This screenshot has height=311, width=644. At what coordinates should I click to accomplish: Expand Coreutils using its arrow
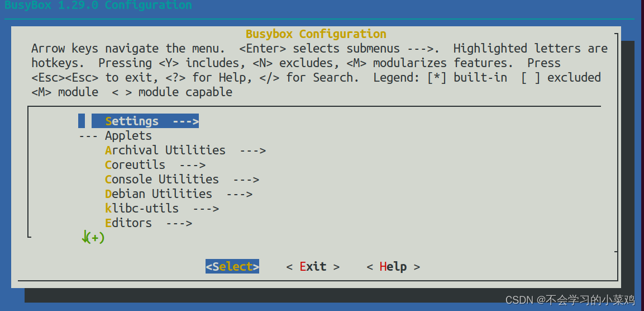click(x=192, y=165)
